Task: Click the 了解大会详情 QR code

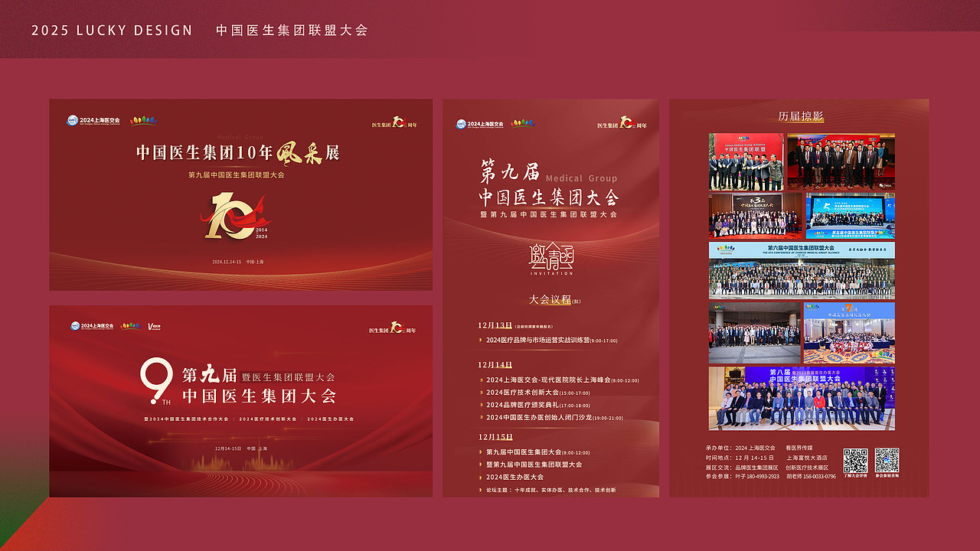Action: (x=856, y=461)
